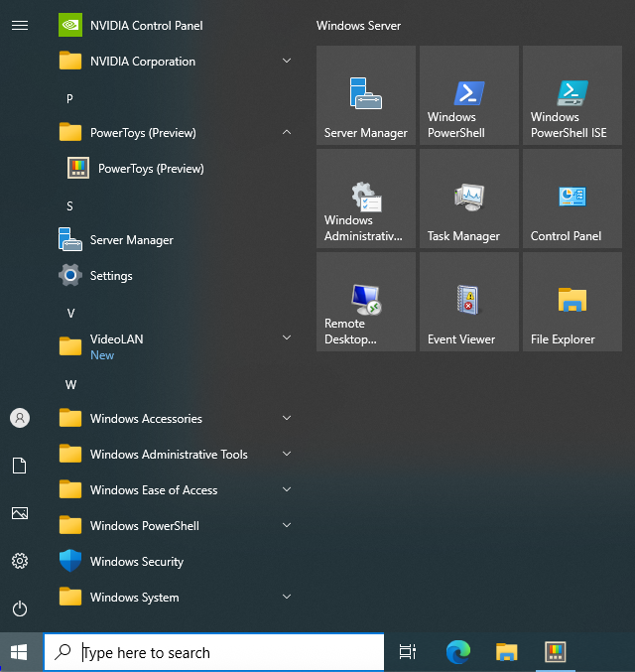This screenshot has width=635, height=672.
Task: Open the Server Manager tile
Action: pos(366,95)
